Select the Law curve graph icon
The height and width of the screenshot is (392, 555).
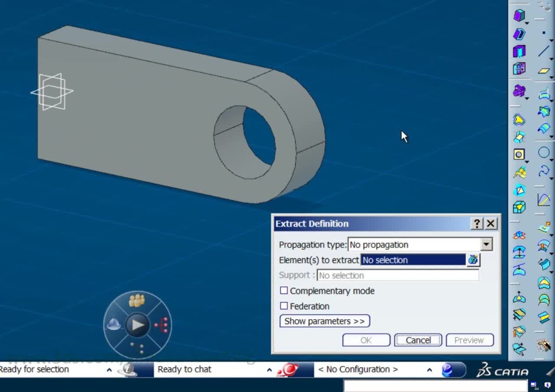tap(543, 199)
